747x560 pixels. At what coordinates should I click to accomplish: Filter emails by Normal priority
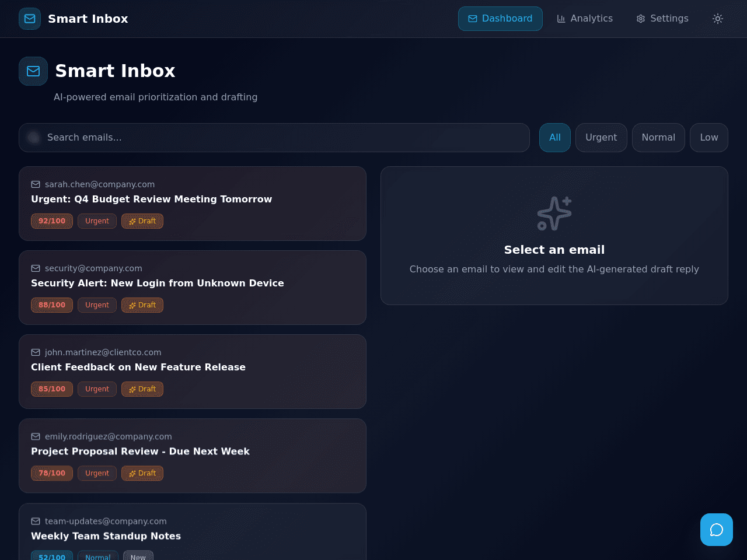658,138
